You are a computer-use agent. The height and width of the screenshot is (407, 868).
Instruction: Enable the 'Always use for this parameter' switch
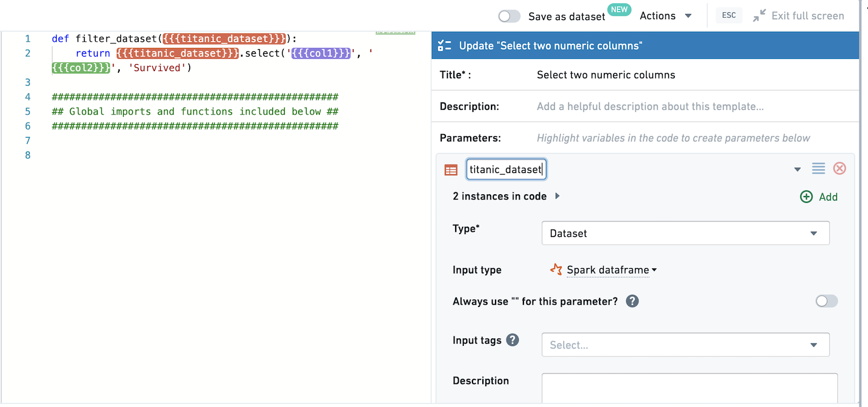coord(826,301)
